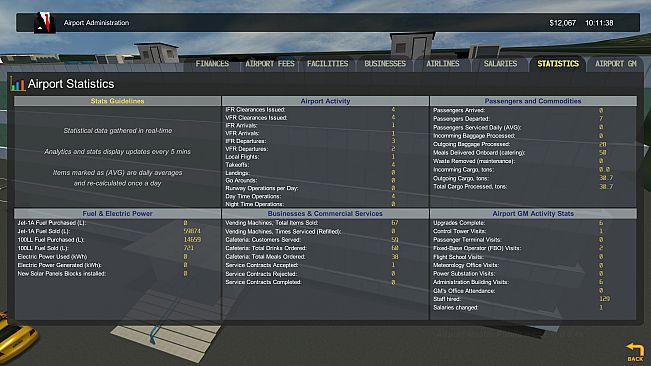Click the Fuel & Electric Power header

(117, 213)
